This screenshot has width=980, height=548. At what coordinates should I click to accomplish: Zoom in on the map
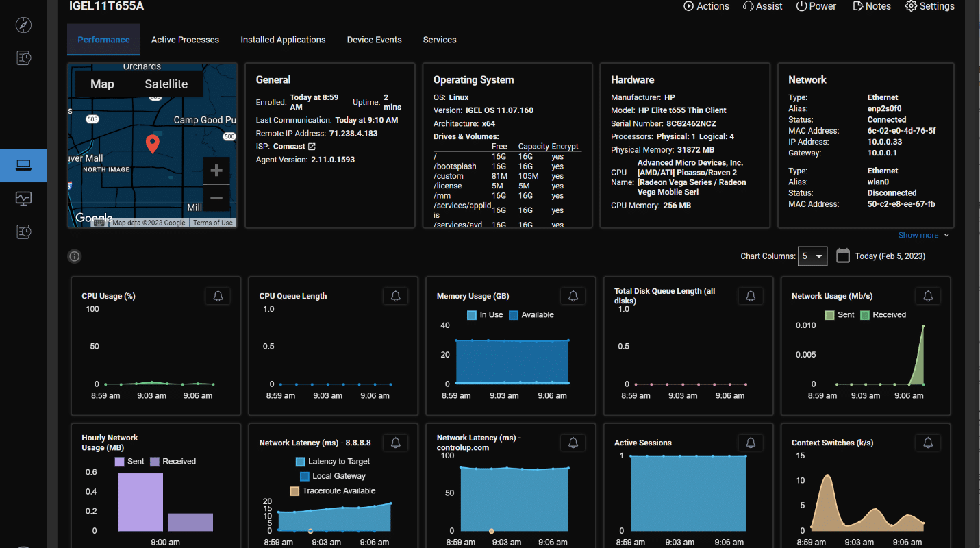point(216,171)
